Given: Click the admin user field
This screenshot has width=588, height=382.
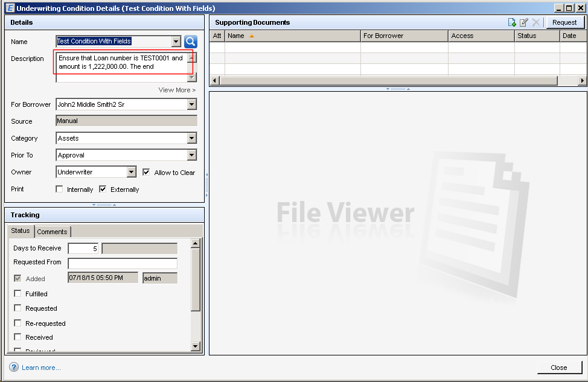Looking at the screenshot, I should 160,278.
